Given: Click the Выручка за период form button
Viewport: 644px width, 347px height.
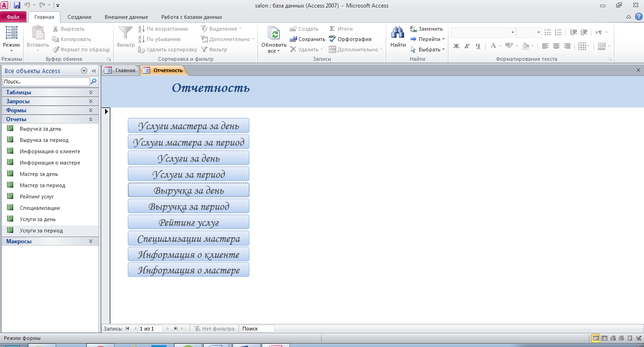Looking at the screenshot, I should click(x=189, y=206).
